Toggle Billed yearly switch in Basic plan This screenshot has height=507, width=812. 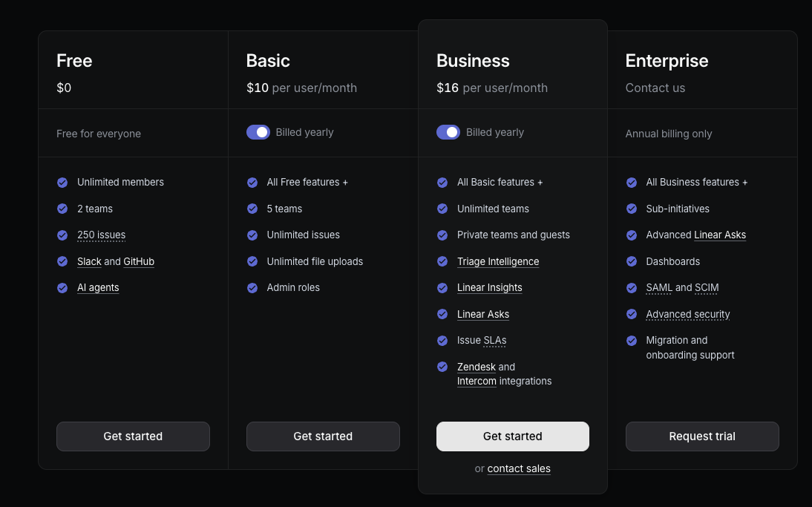pos(258,132)
